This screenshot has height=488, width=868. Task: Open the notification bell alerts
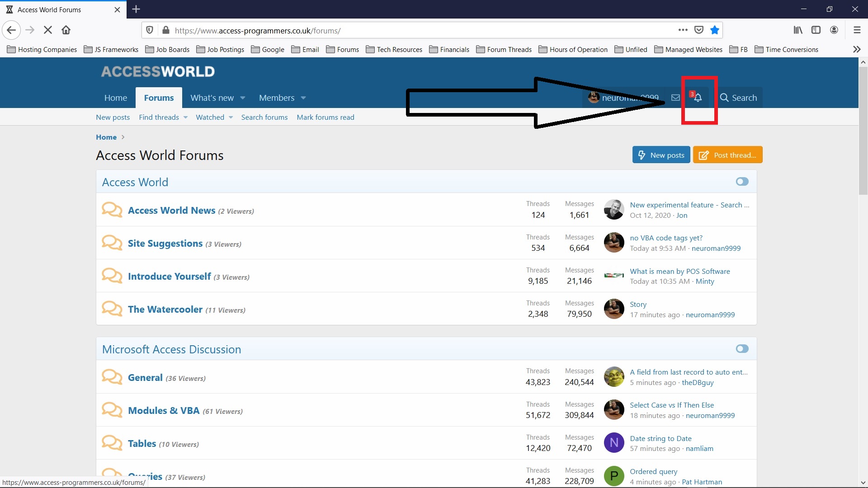tap(698, 98)
